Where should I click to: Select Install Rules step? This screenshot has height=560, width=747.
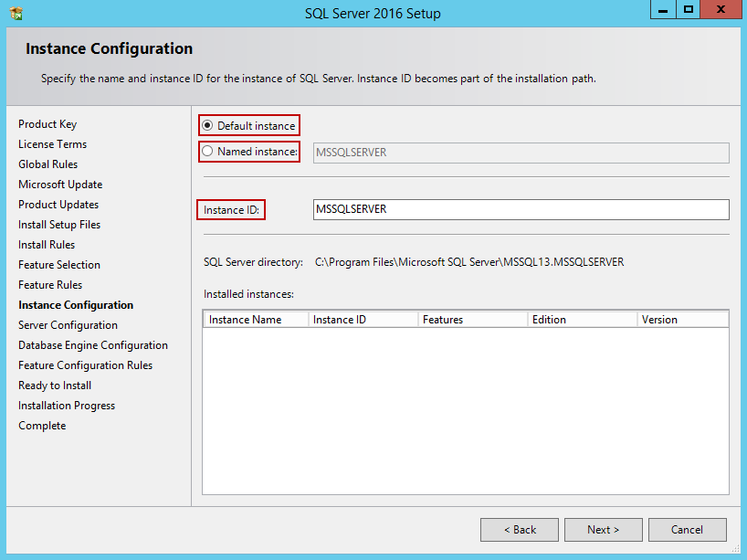(x=47, y=245)
